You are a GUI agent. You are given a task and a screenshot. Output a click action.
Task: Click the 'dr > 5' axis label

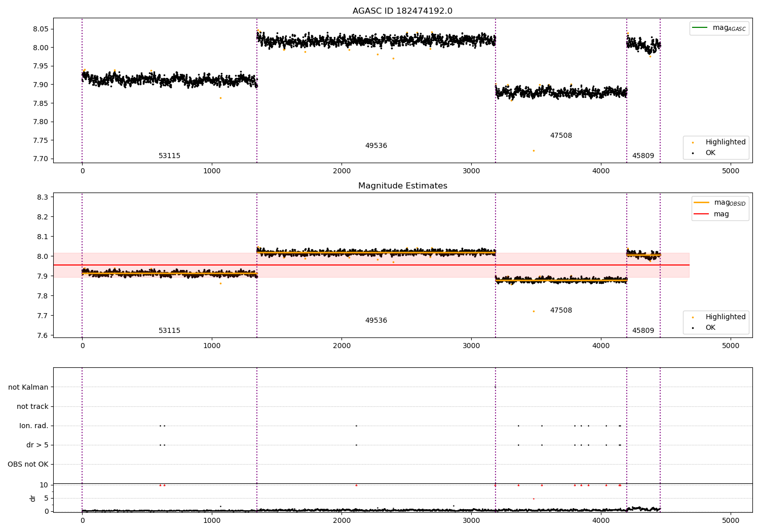pyautogui.click(x=37, y=445)
